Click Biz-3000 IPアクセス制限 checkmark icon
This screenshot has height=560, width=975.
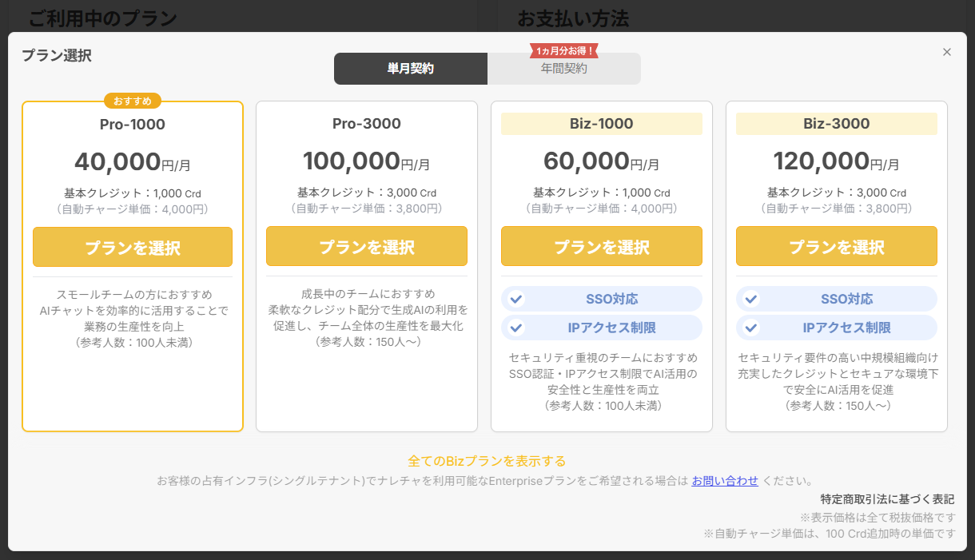(x=751, y=328)
